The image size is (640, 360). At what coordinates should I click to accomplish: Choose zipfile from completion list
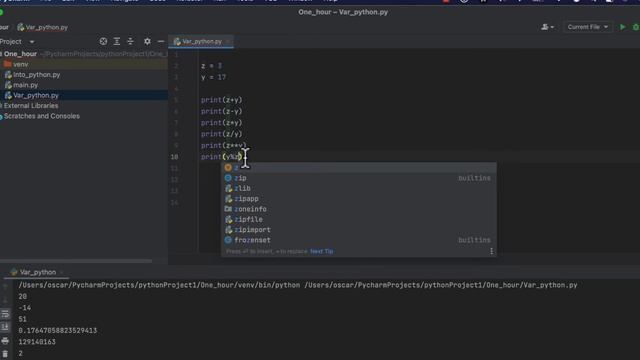click(359, 219)
